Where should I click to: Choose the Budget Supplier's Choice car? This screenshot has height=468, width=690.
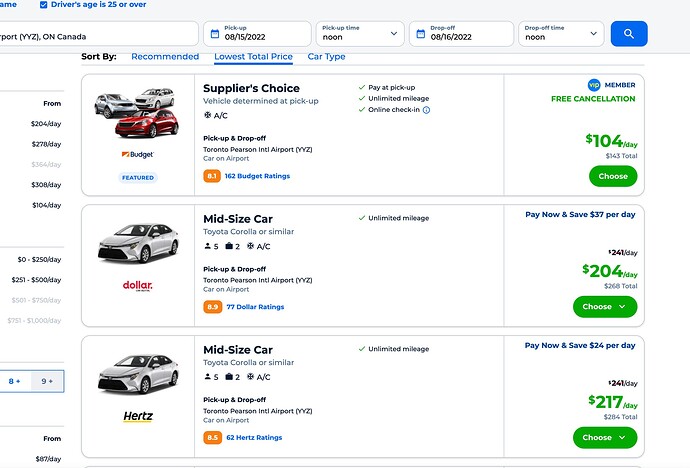[613, 176]
